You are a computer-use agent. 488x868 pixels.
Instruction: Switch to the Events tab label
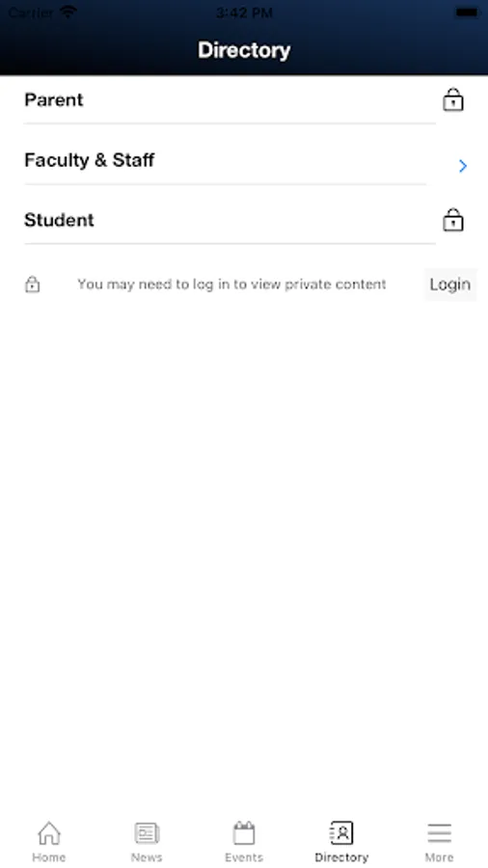coord(244,857)
